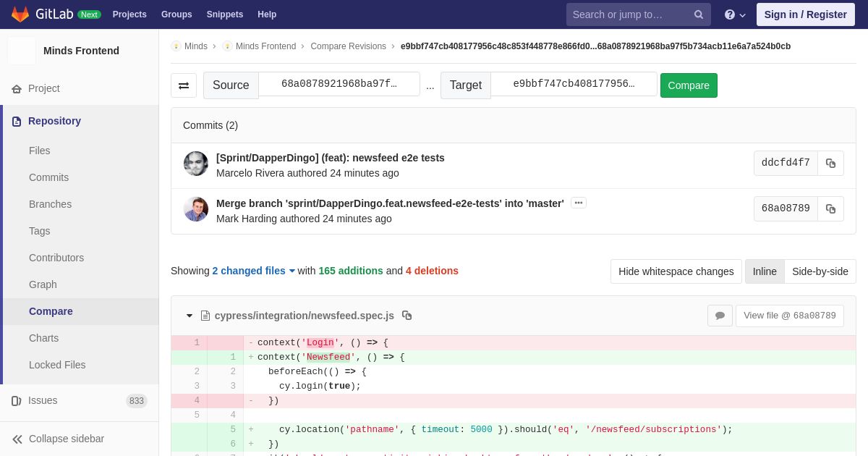Switch diff view to Side-by-side
Viewport: 868px width, 456px height.
(820, 271)
